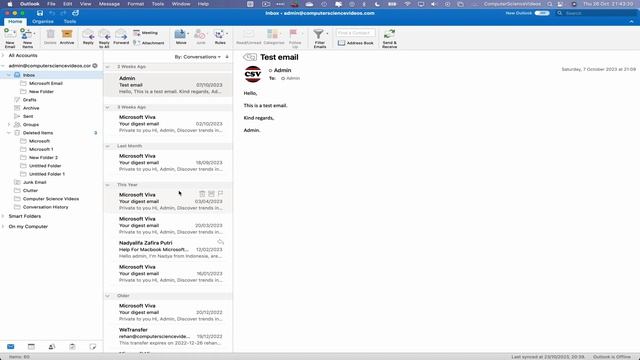Collapse the Last Month message group
Screen dimensions: 640x360
point(108,146)
